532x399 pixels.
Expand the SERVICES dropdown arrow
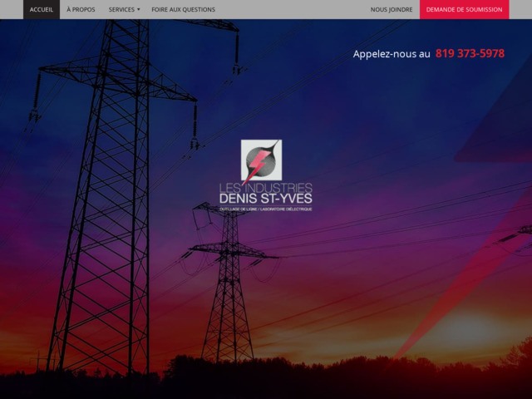(x=139, y=10)
